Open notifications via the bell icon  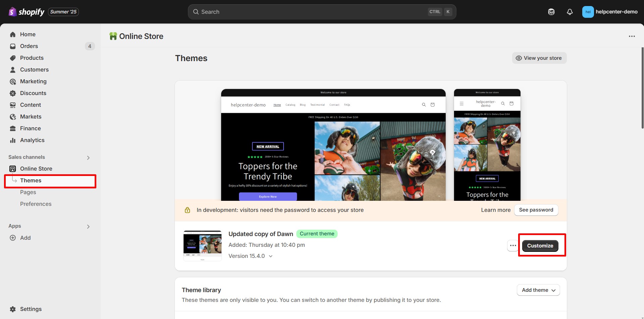[569, 11]
